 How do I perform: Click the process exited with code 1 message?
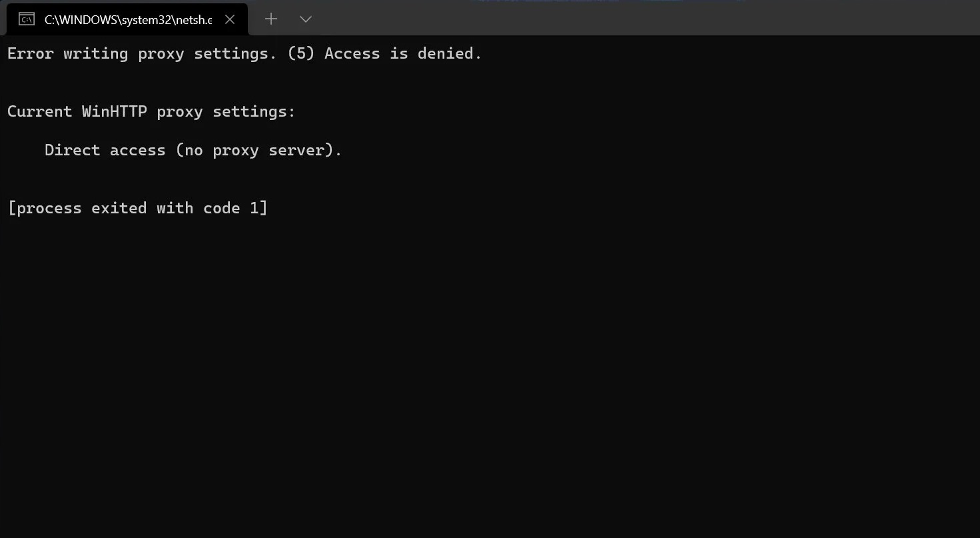[137, 207]
